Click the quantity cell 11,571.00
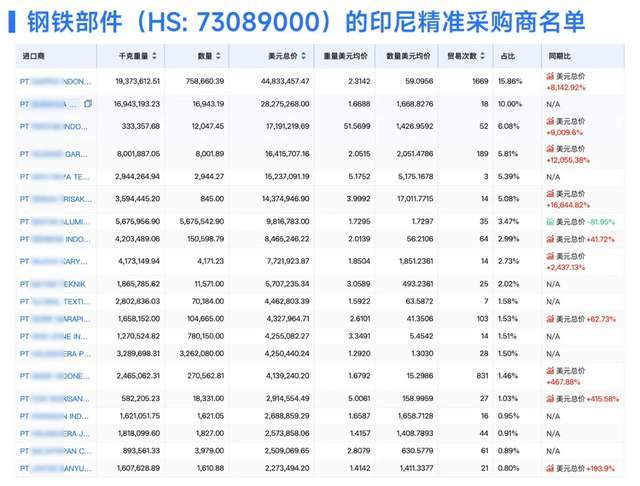The width and height of the screenshot is (640, 486). tap(209, 284)
